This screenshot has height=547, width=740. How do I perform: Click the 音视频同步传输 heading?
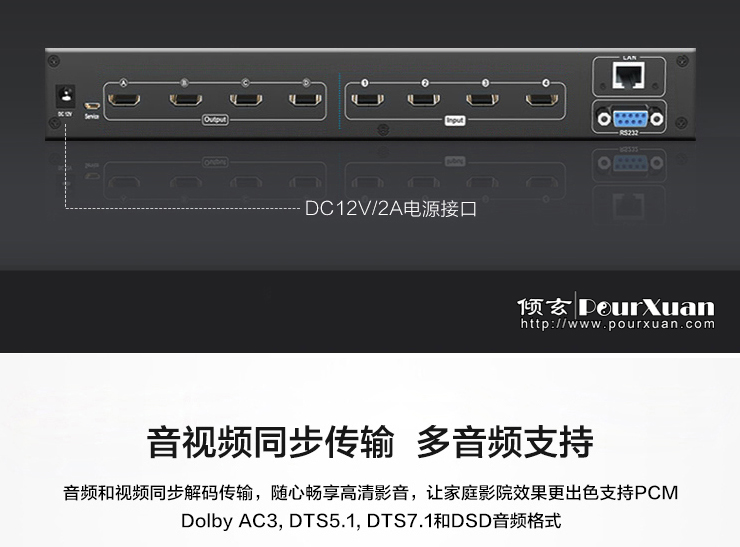pos(270,442)
